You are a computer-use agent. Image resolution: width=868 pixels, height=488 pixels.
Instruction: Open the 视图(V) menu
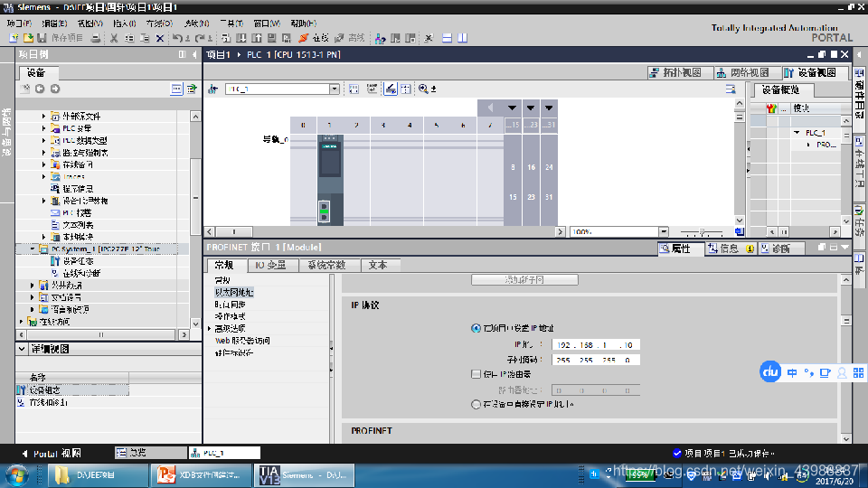click(x=90, y=23)
